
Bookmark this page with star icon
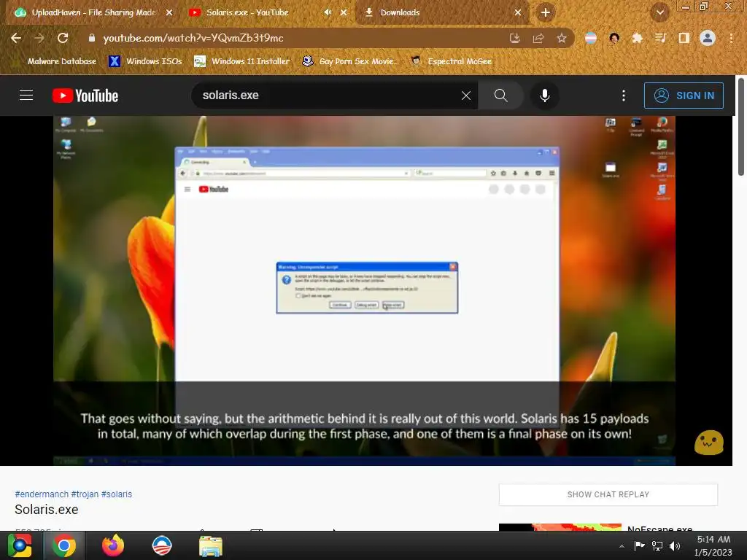562,38
